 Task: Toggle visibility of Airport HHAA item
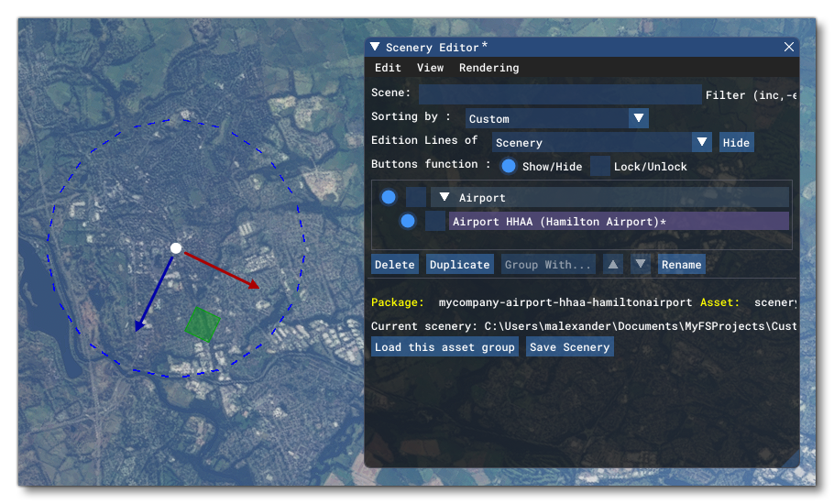coord(408,221)
